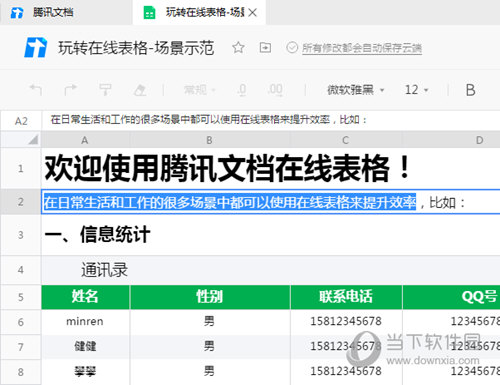Image resolution: width=500 pixels, height=385 pixels.
Task: Select column C header
Action: coord(346,140)
